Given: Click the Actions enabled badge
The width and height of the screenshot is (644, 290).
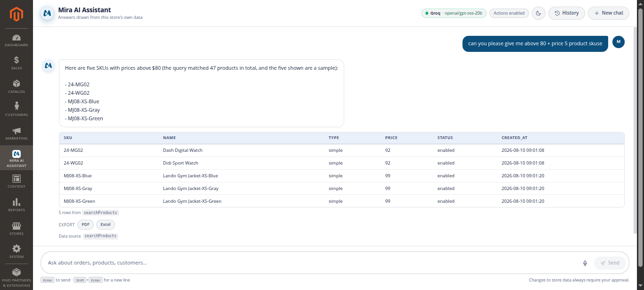Looking at the screenshot, I should [509, 13].
